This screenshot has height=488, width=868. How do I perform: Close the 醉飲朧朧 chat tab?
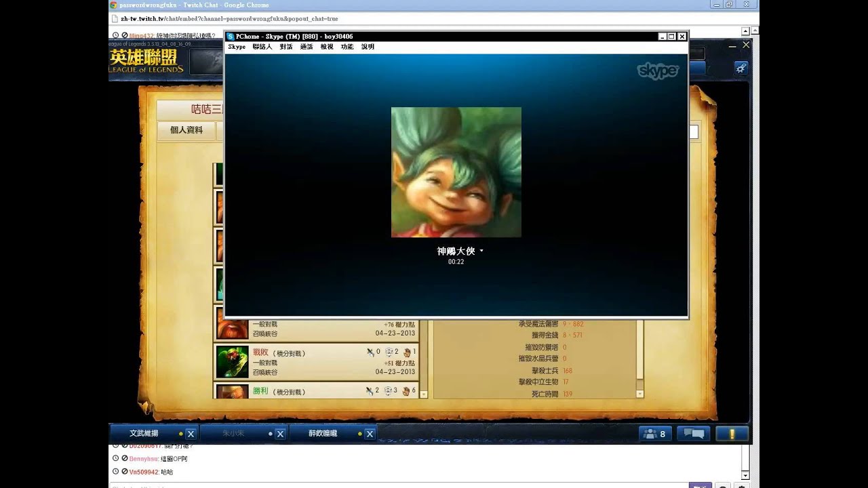[370, 434]
